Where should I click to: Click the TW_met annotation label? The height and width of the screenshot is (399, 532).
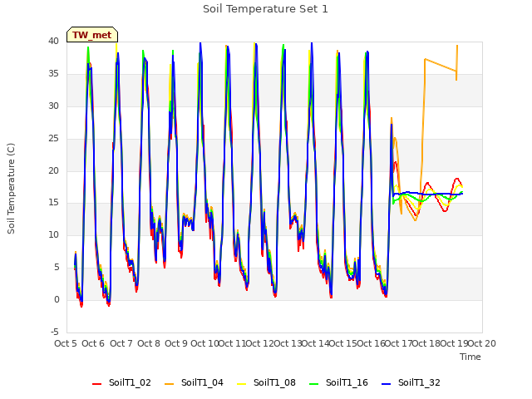(92, 35)
